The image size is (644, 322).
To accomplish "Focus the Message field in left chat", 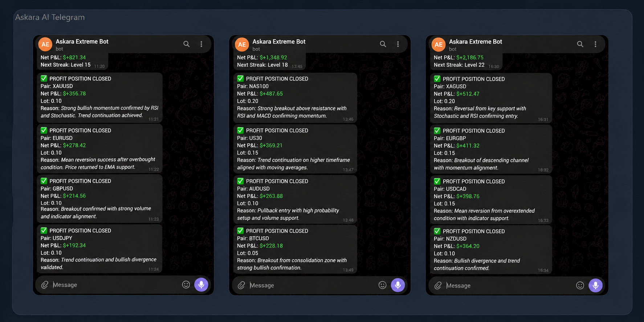I will pos(115,285).
